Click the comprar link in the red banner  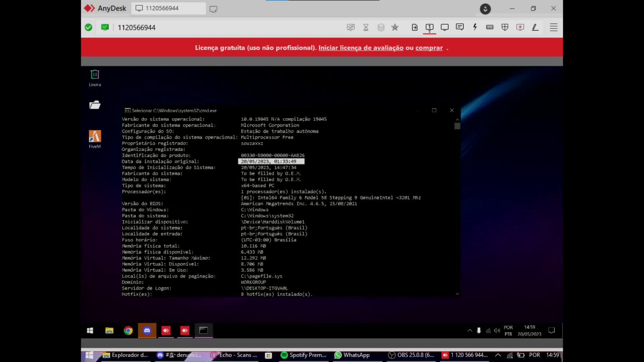point(429,48)
